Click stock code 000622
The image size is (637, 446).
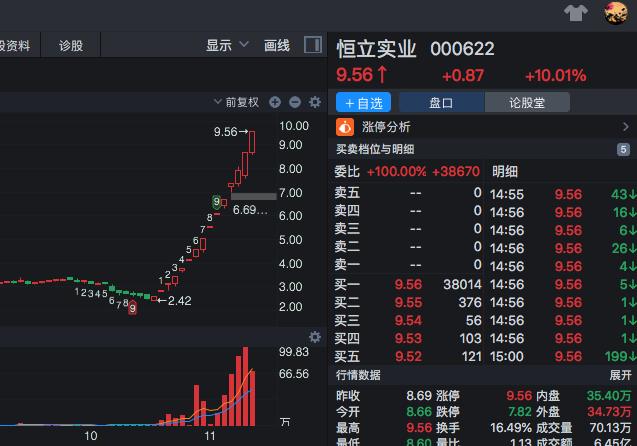coord(462,49)
